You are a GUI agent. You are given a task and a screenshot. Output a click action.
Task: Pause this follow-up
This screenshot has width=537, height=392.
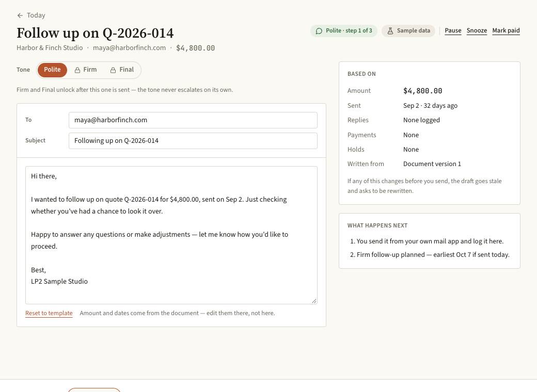tap(453, 30)
